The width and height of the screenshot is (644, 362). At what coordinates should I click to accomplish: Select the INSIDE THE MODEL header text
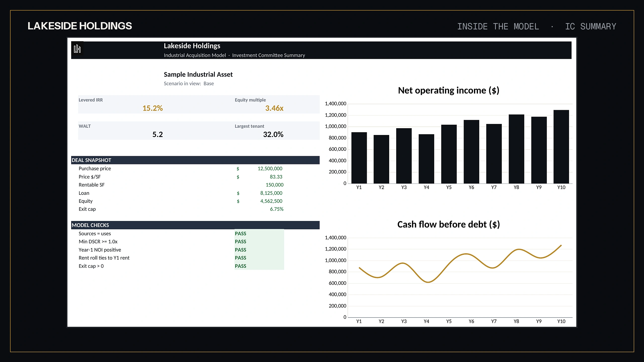pos(498,26)
